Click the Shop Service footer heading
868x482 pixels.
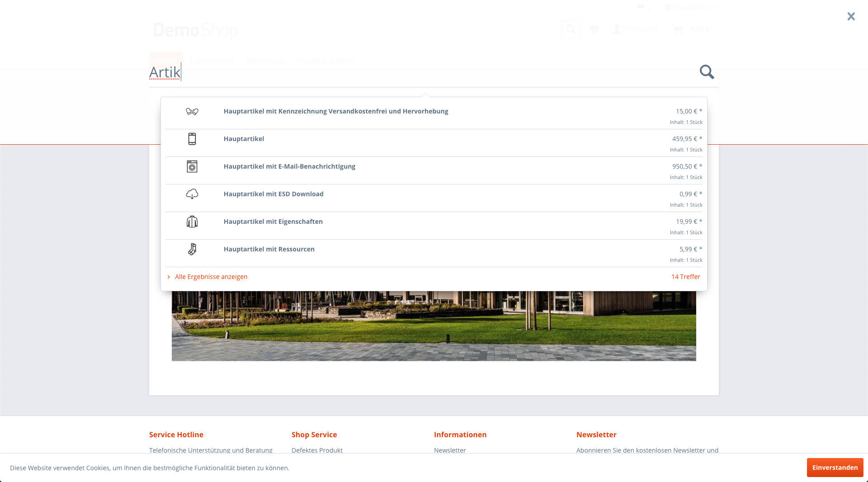[314, 435]
